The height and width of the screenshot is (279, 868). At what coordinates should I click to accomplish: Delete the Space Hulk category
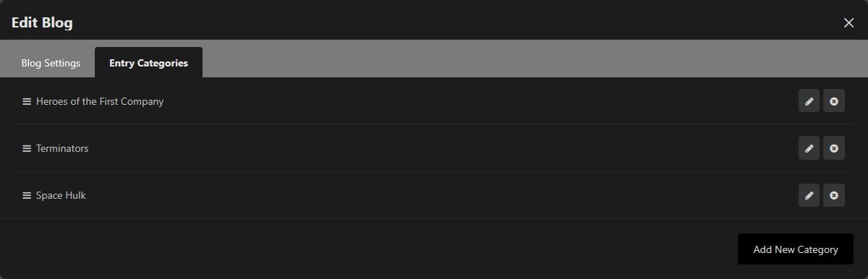click(833, 195)
